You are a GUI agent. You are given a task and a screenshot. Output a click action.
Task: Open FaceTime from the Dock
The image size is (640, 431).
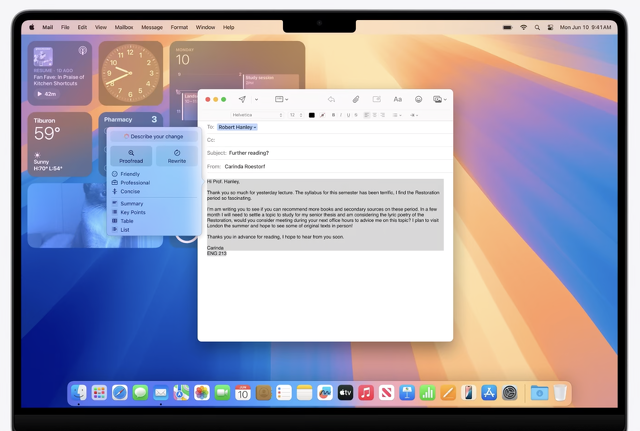(x=222, y=393)
